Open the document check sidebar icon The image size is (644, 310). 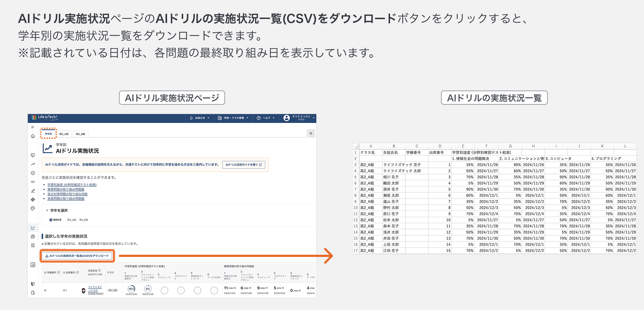pyautogui.click(x=33, y=246)
